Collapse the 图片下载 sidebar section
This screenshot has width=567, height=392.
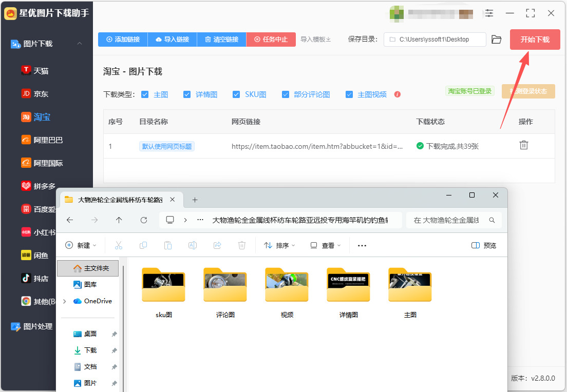pos(80,43)
